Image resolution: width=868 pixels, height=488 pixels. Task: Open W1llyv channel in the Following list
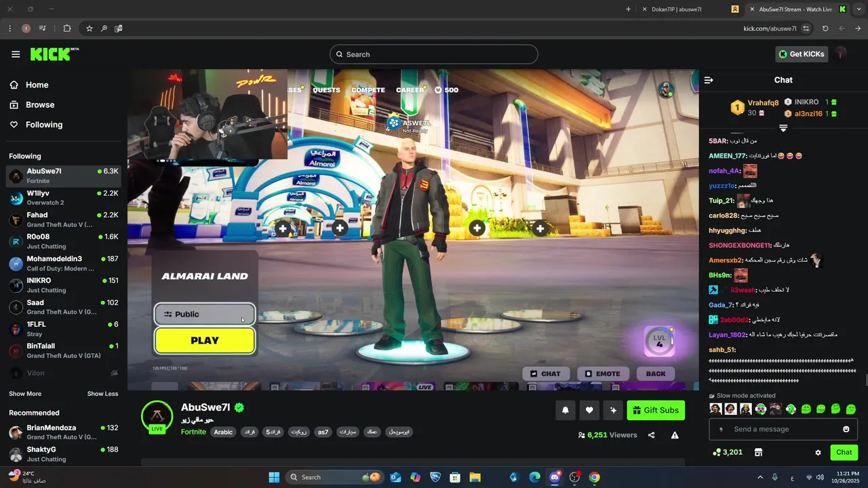[x=64, y=198]
